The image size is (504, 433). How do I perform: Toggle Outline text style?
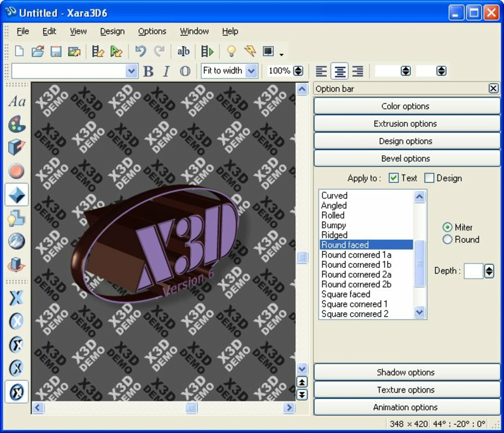click(x=185, y=71)
